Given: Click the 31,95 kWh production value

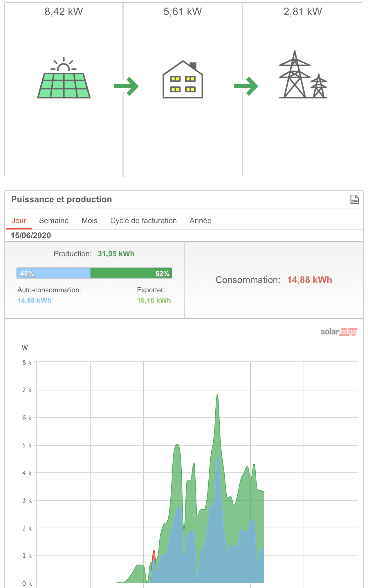Looking at the screenshot, I should point(116,254).
